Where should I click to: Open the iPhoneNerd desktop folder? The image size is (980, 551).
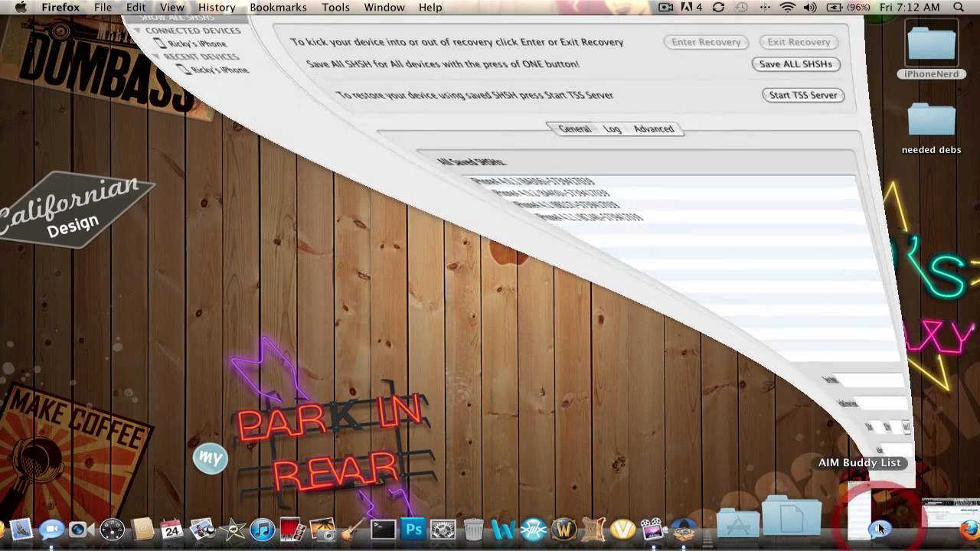(x=931, y=48)
